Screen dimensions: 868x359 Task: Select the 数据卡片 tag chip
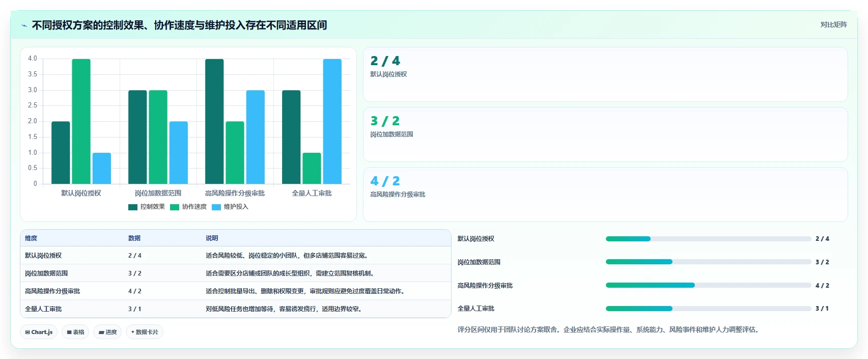click(145, 332)
